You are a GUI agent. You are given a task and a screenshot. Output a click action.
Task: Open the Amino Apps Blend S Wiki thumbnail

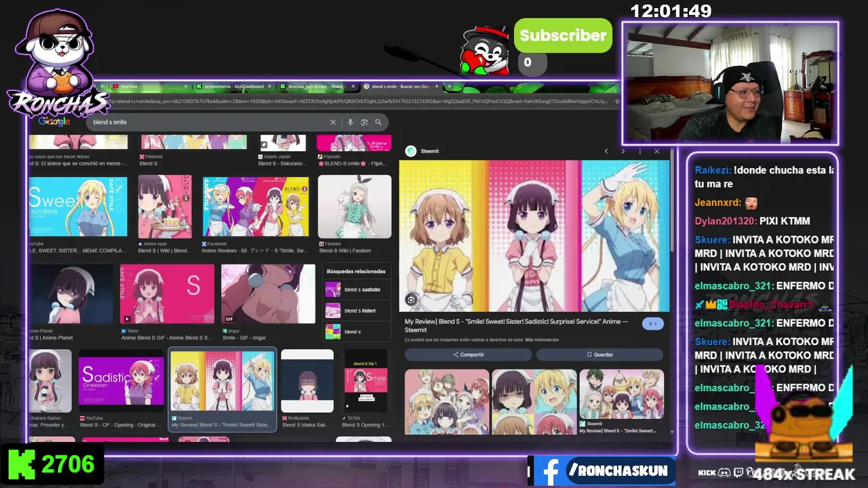pos(165,206)
